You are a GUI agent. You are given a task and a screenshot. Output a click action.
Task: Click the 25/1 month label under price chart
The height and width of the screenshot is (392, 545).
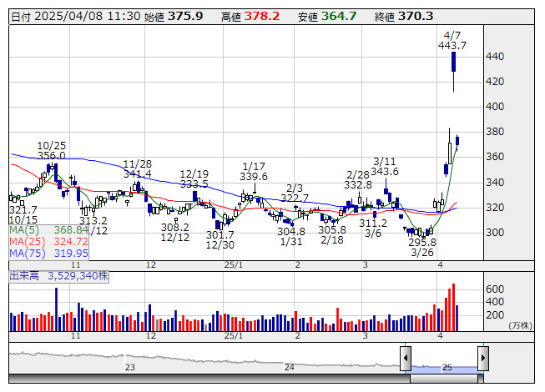pos(234,265)
